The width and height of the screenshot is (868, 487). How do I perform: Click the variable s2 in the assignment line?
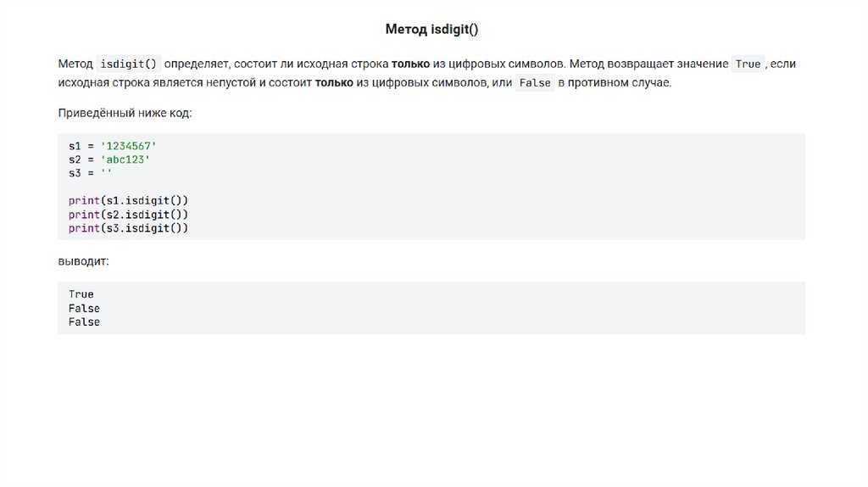(x=75, y=159)
